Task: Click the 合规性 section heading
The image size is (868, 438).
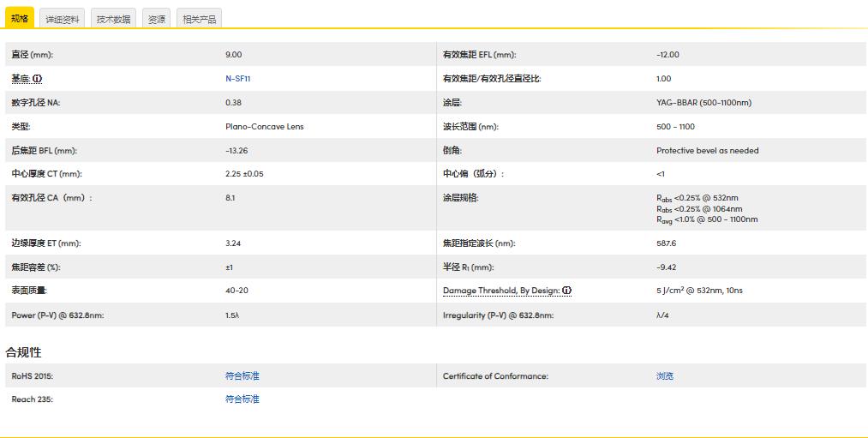Action: [x=24, y=352]
